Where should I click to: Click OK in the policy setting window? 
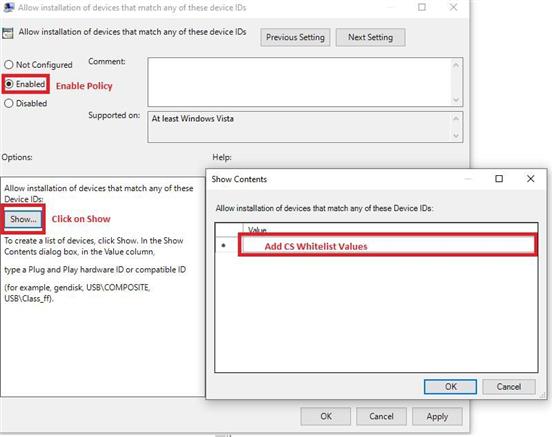(326, 416)
